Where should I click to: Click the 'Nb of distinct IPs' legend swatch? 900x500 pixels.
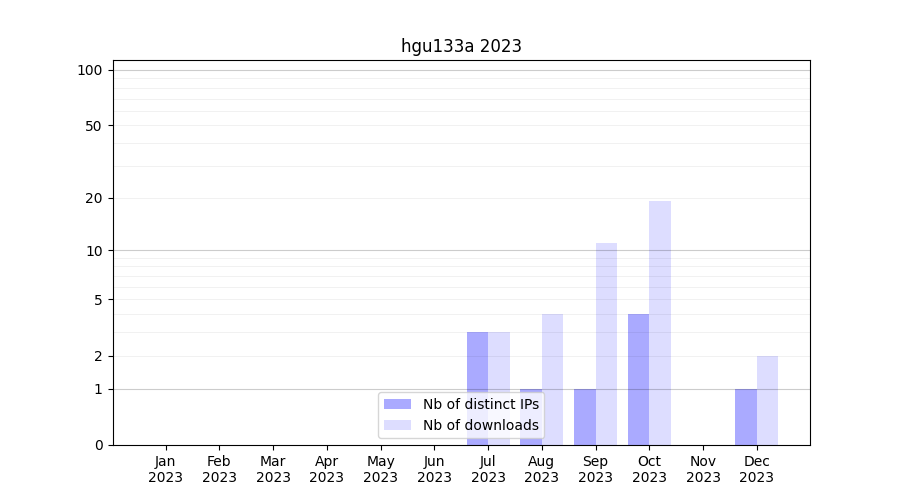397,404
